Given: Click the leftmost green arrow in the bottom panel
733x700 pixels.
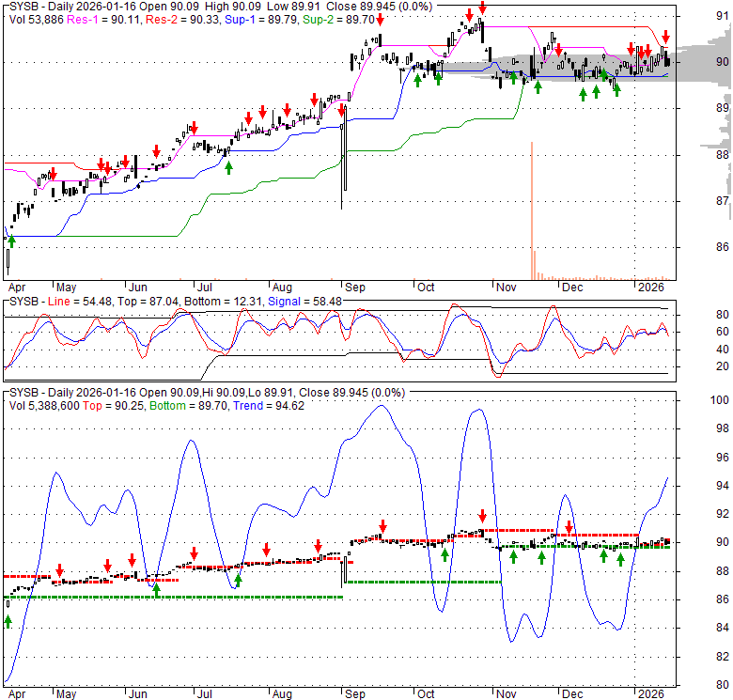Looking at the screenshot, I should [x=8, y=621].
